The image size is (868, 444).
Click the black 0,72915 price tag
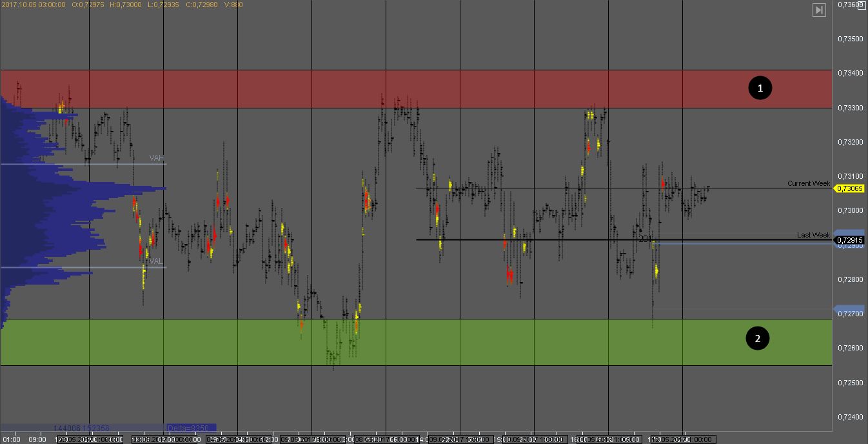[850, 240]
